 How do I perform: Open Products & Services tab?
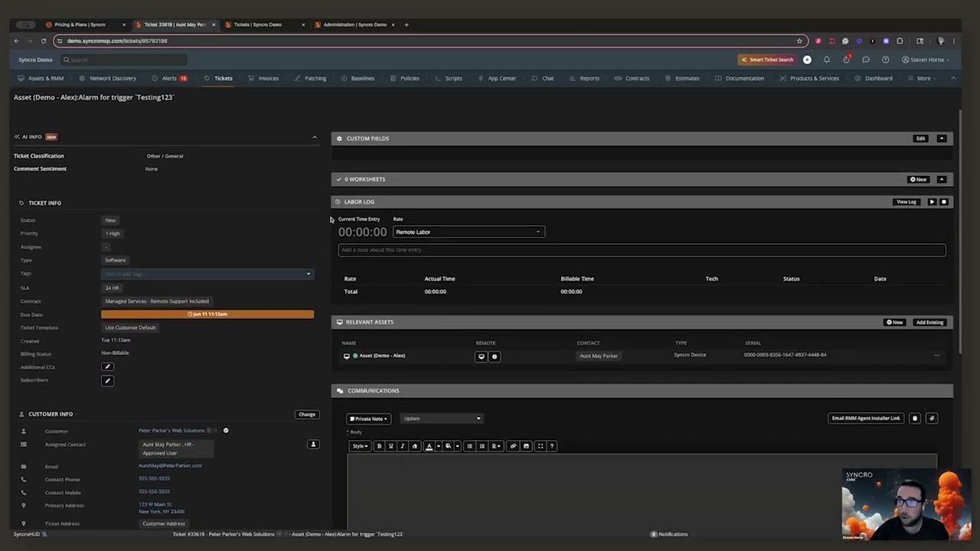click(809, 78)
